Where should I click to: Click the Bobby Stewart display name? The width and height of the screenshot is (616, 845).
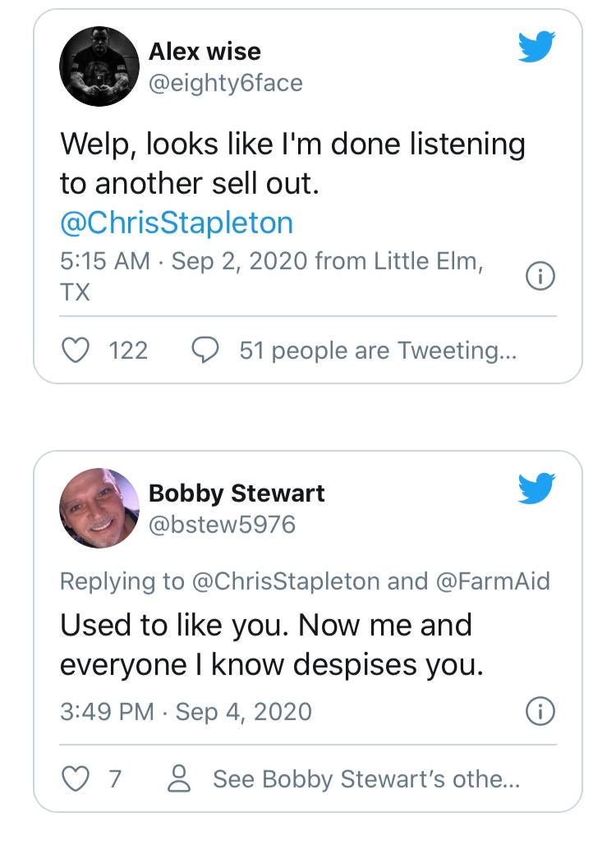click(237, 493)
